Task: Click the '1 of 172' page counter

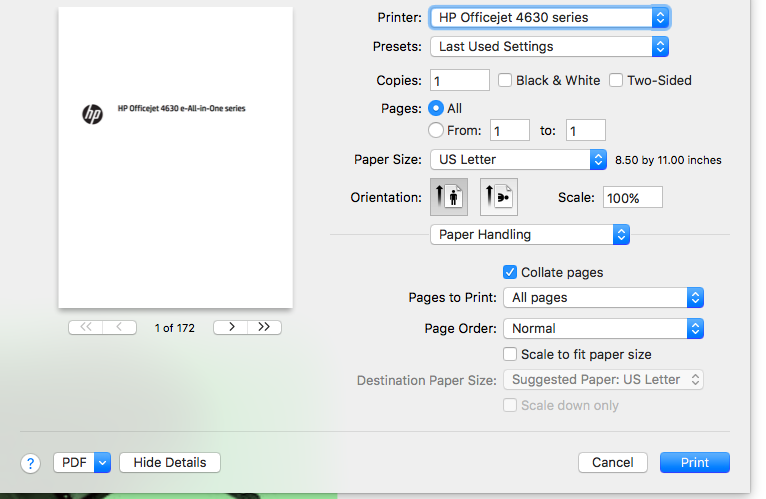Action: [x=175, y=328]
